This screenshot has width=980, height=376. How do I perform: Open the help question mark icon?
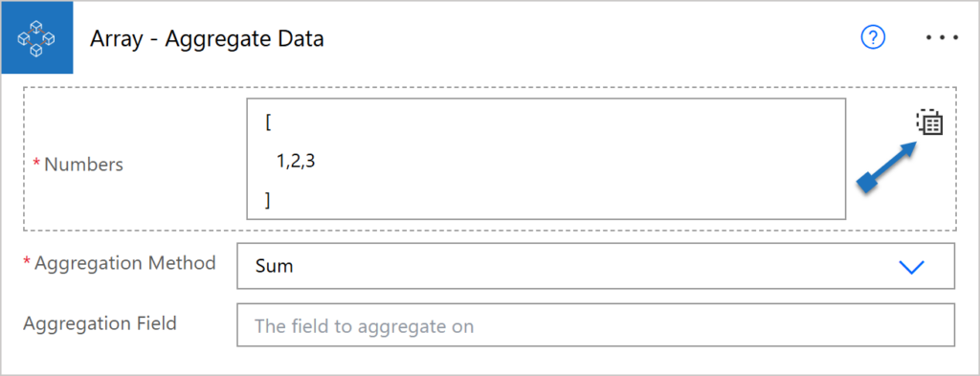point(873,38)
